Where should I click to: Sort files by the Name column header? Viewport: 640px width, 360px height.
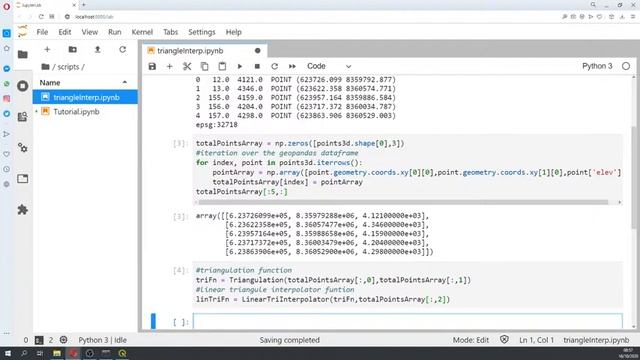click(x=84, y=82)
